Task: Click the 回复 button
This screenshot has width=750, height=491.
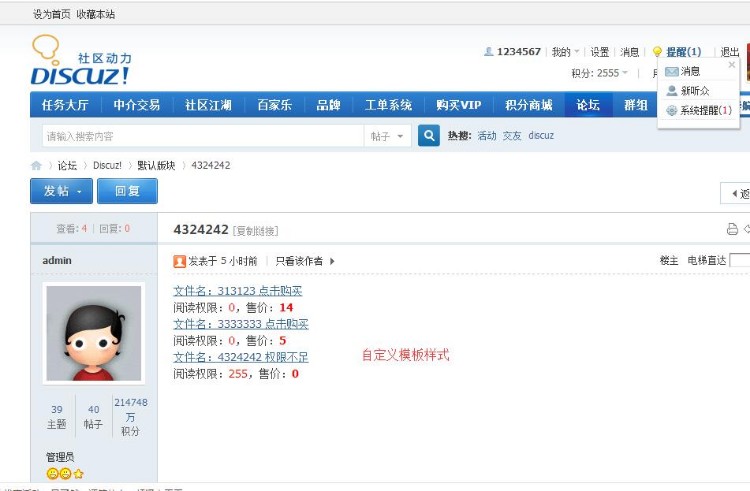Action: (x=127, y=191)
